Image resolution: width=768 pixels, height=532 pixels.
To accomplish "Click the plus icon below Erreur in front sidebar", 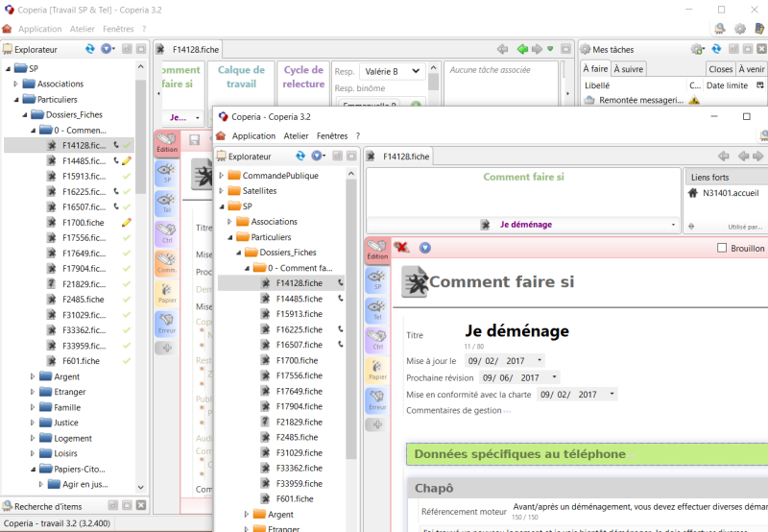I will [377, 424].
